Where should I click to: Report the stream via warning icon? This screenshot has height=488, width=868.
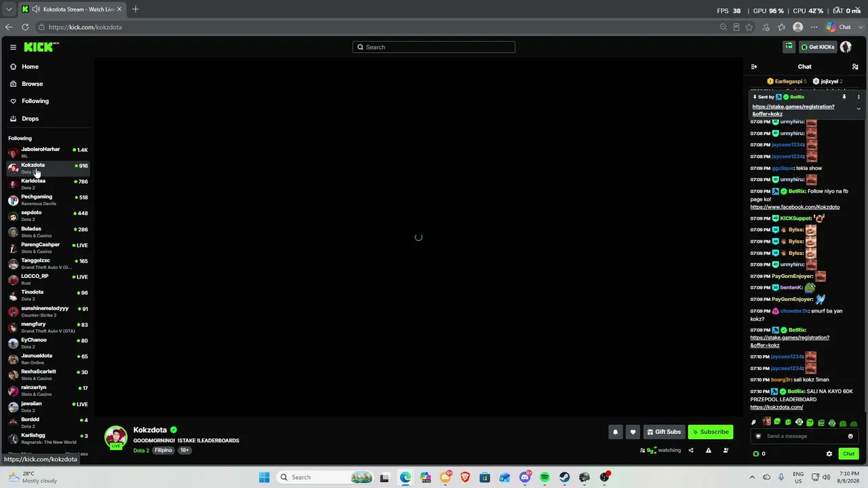pyautogui.click(x=709, y=450)
